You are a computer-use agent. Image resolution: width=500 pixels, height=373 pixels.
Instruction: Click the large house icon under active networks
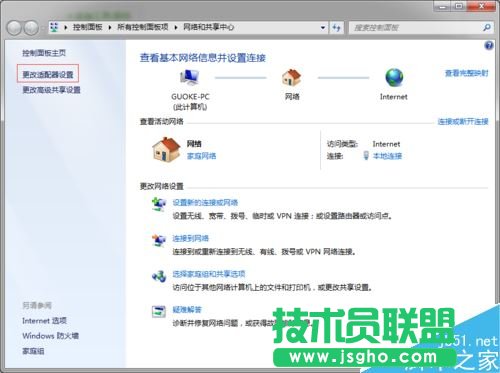(x=166, y=150)
